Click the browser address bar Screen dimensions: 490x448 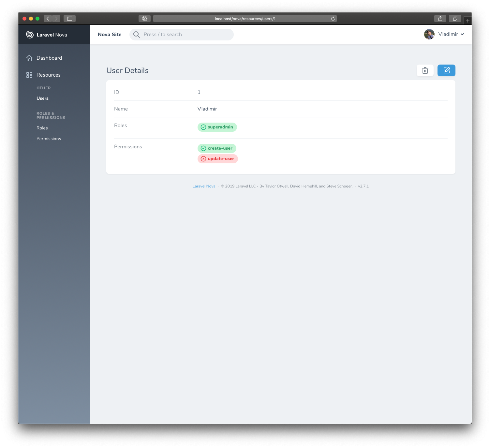(x=245, y=19)
